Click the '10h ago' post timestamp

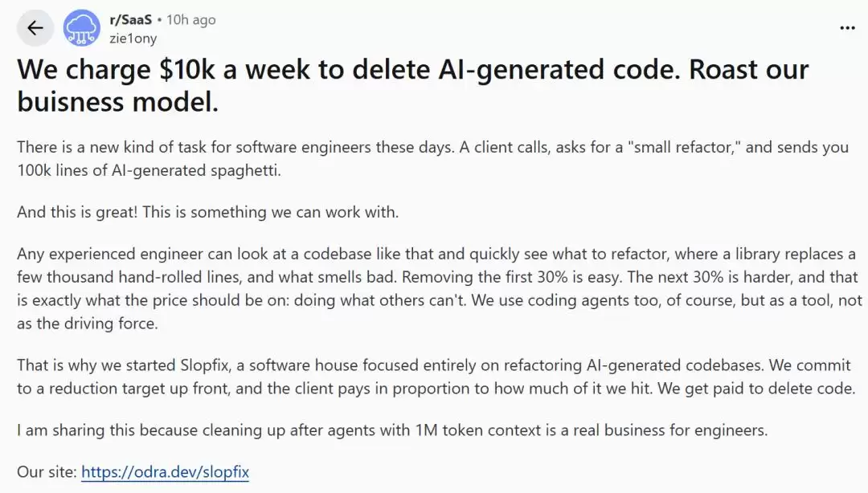coord(191,20)
